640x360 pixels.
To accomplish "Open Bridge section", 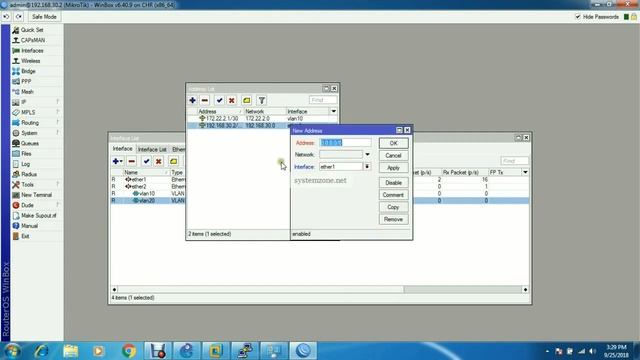I will pyautogui.click(x=28, y=71).
